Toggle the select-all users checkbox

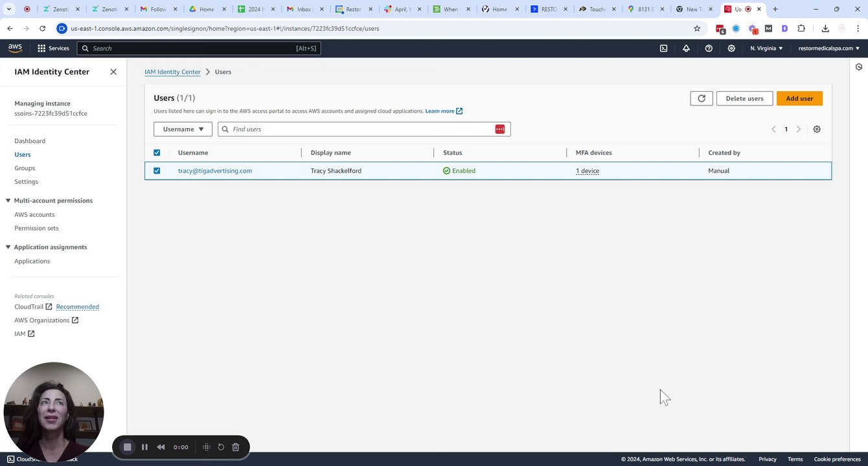(x=157, y=153)
